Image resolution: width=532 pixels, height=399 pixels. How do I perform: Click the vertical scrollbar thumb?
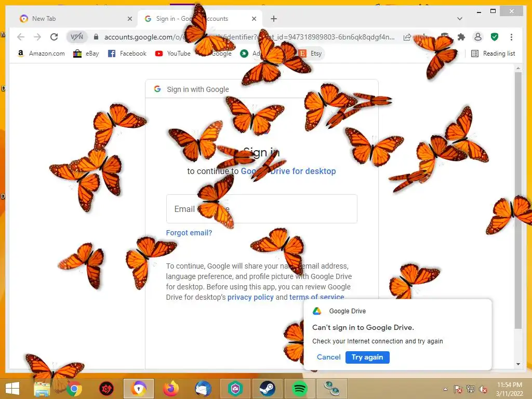pyautogui.click(x=518, y=200)
